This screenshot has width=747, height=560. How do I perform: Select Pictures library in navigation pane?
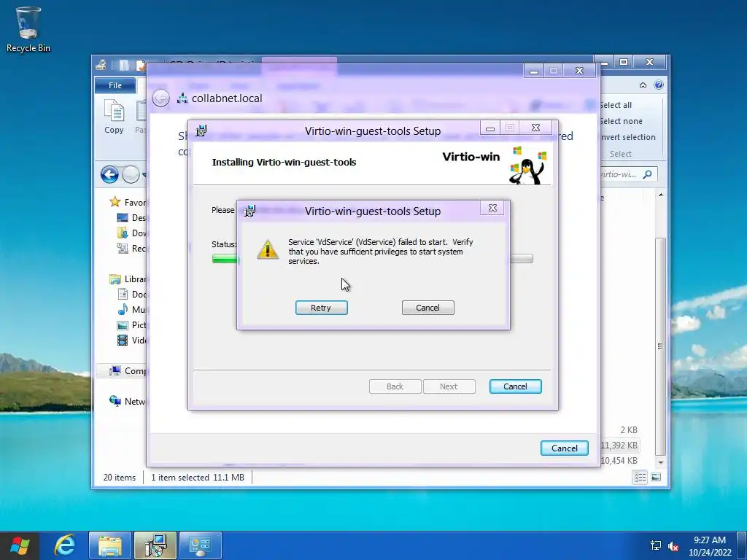(x=131, y=324)
